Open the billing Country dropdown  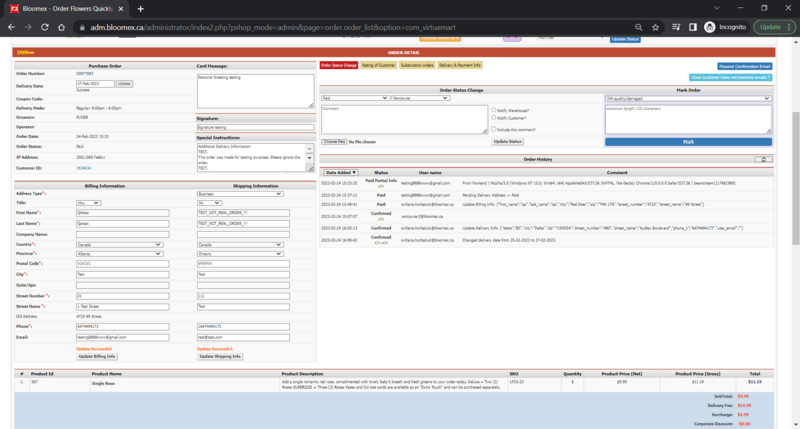click(x=119, y=245)
